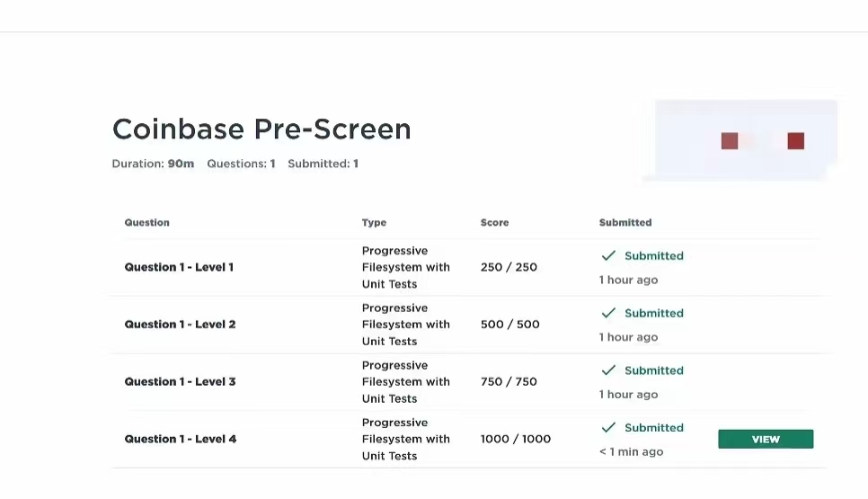
Task: Click the '< 1 min ago' timestamp
Action: click(x=631, y=452)
